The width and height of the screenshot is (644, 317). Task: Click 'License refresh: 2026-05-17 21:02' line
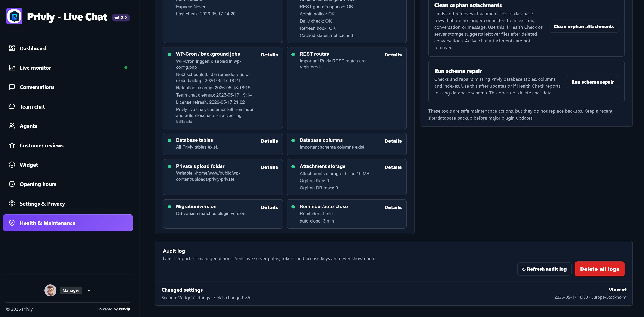pyautogui.click(x=210, y=102)
